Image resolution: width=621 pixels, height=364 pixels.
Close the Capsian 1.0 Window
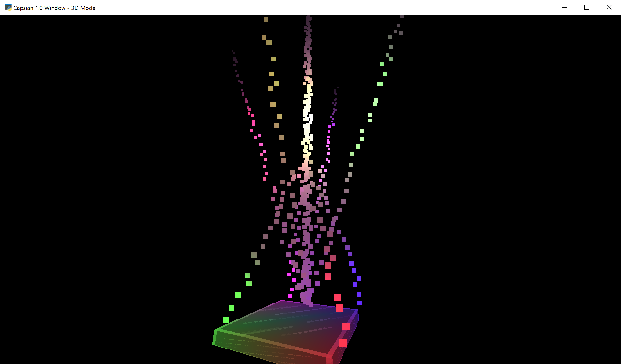coord(609,8)
